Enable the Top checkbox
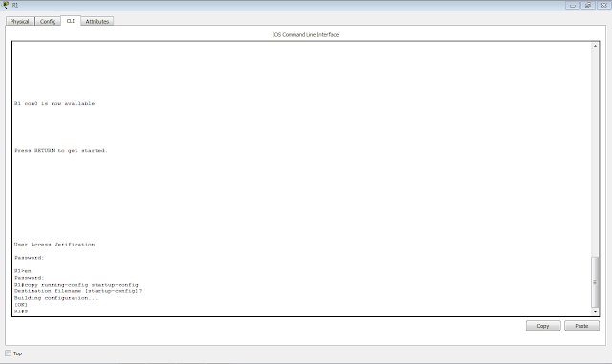Image resolution: width=612 pixels, height=364 pixels. (x=9, y=353)
